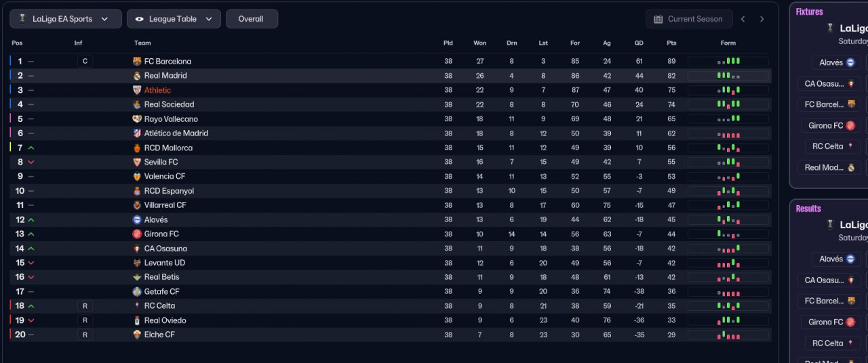Click Alavés fixture button in Fixtures panel
Screen dimensions: 868x363
click(x=837, y=62)
